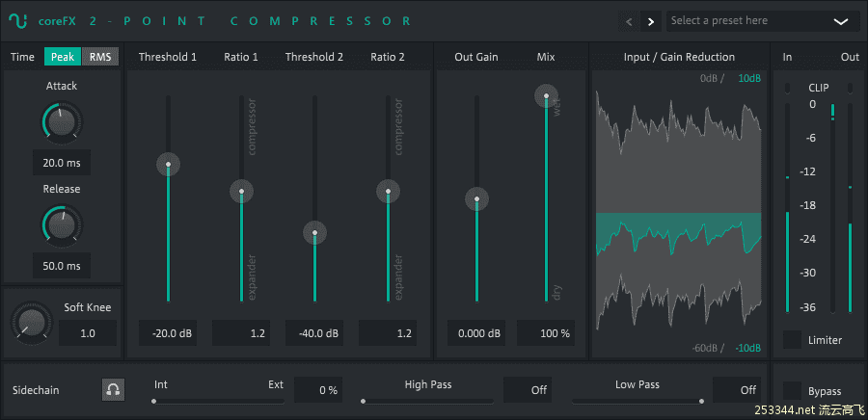Screen dimensions: 868x420
Task: Click the Out Gain value 0.000 dB
Action: coord(476,333)
